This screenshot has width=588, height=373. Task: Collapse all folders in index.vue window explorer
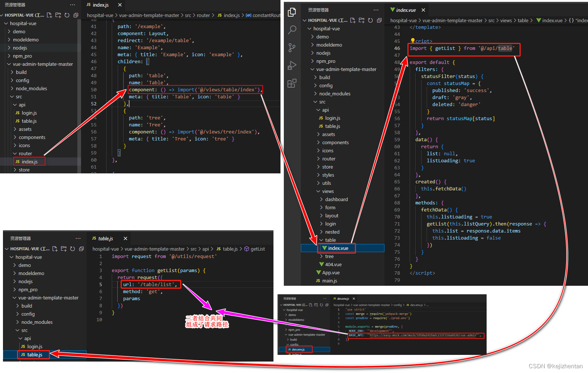[x=379, y=20]
